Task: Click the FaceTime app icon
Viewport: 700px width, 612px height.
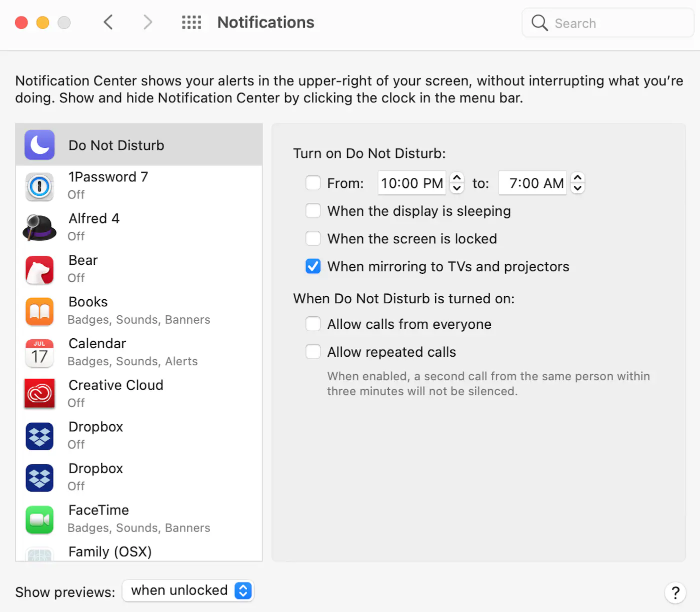Action: pos(39,520)
